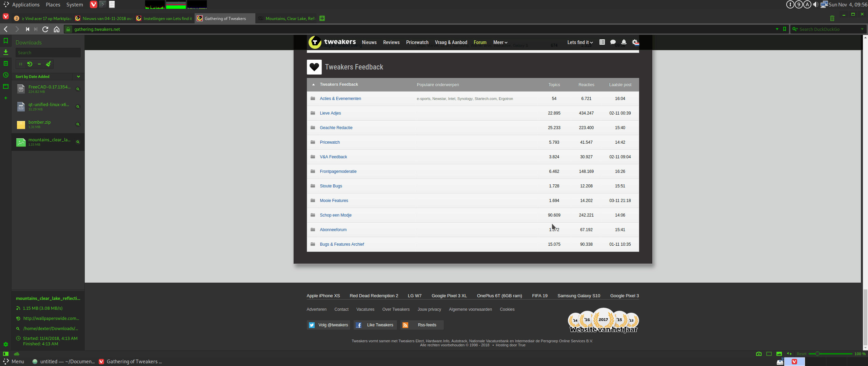The image size is (868, 366).
Task: Click the tweakers notifications bell icon
Action: [624, 42]
